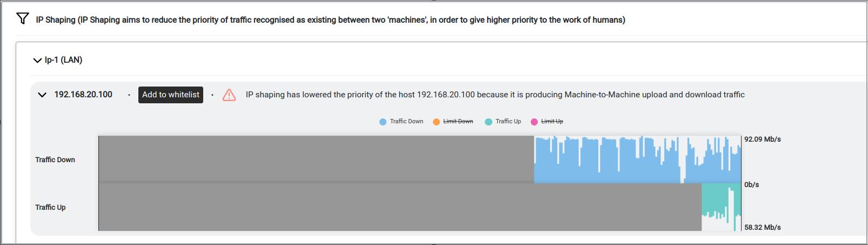
Task: Collapse the 192.168.20.100 host row chevron
Action: pyautogui.click(x=42, y=95)
